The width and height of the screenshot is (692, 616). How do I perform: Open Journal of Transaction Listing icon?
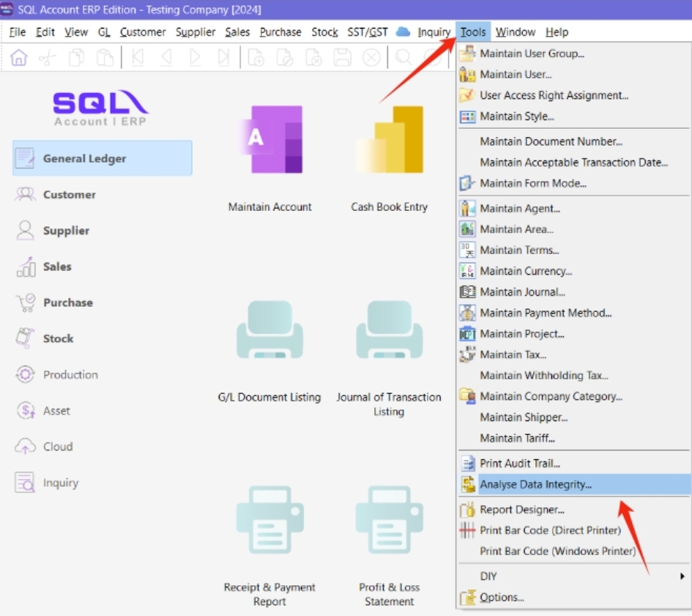coord(389,334)
